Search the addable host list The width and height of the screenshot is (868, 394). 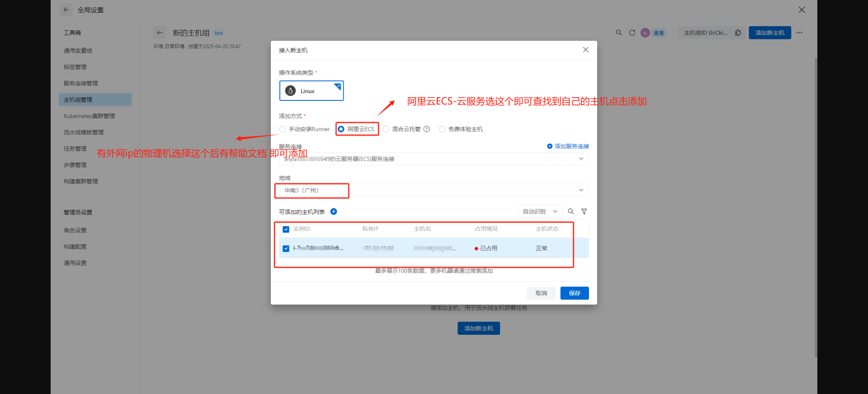[571, 211]
